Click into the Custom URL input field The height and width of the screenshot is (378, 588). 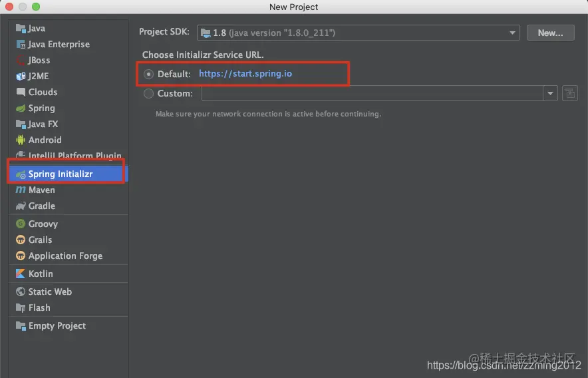(372, 93)
